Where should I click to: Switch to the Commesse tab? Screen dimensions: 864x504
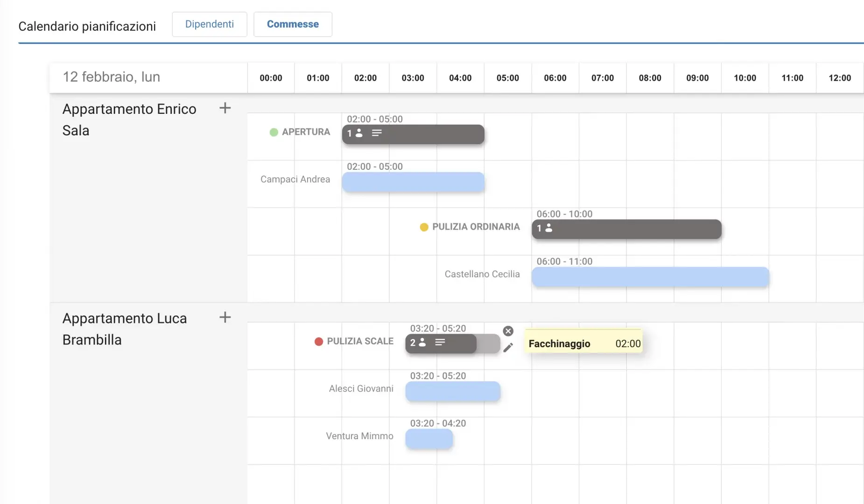pyautogui.click(x=293, y=24)
